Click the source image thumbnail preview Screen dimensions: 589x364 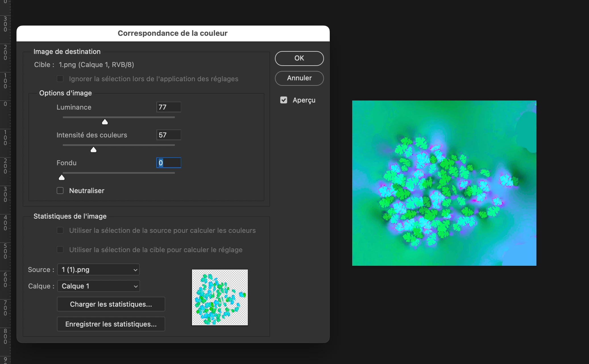[220, 297]
